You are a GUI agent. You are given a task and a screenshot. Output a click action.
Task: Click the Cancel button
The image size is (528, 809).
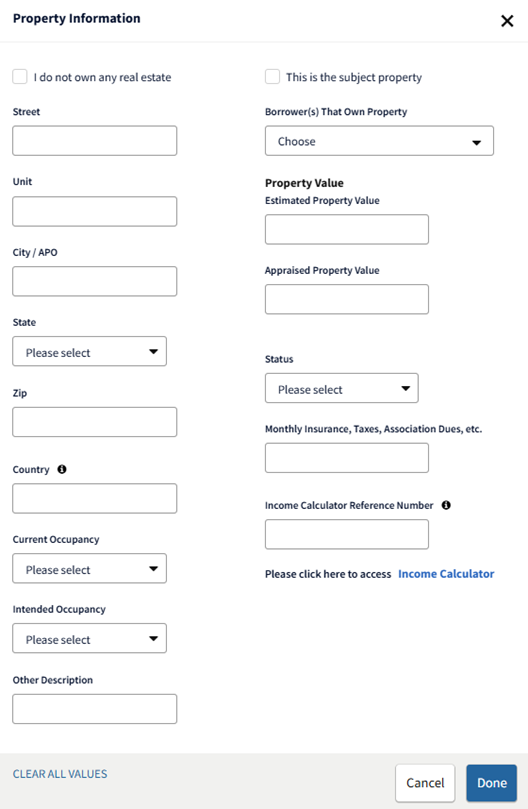(x=425, y=783)
